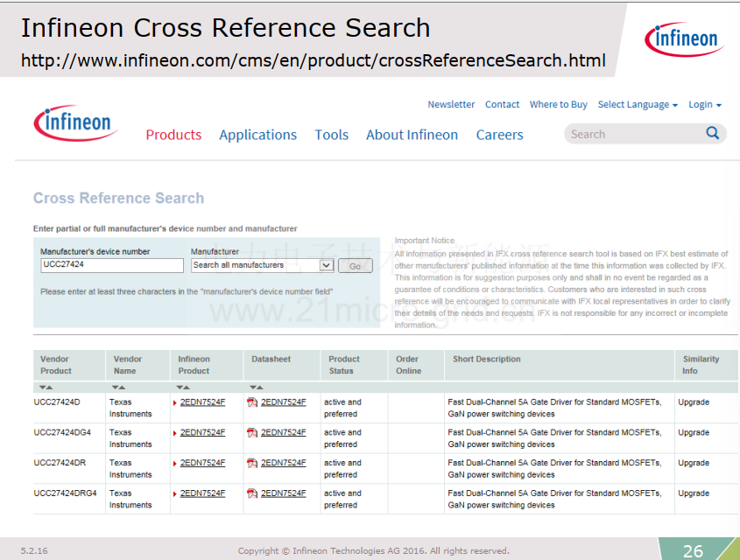
Task: Open 2EDN7524F datasheet link for UCC27424DR
Action: click(283, 463)
